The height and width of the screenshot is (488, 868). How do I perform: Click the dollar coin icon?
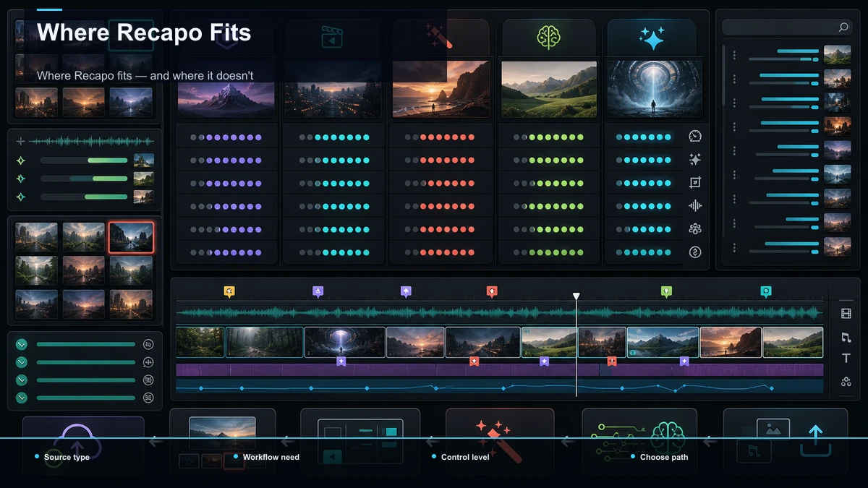point(696,252)
